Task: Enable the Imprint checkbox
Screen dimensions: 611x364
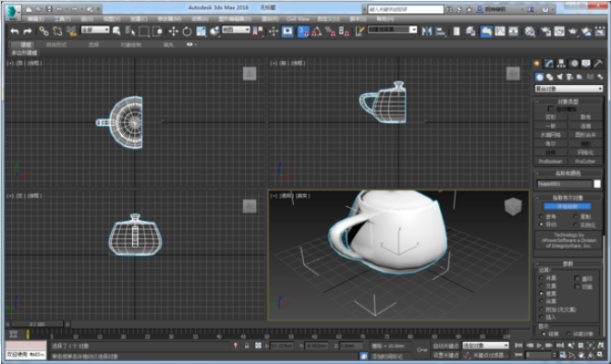Action: coord(577,278)
